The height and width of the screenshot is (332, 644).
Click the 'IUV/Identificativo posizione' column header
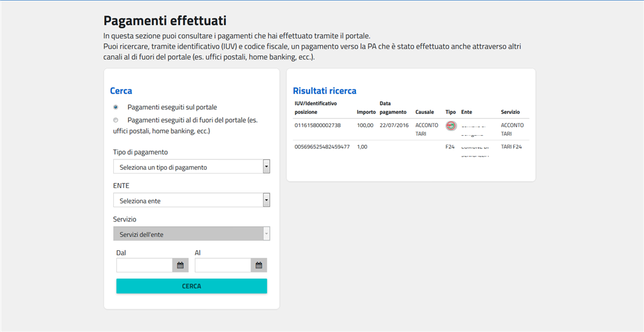coord(316,108)
